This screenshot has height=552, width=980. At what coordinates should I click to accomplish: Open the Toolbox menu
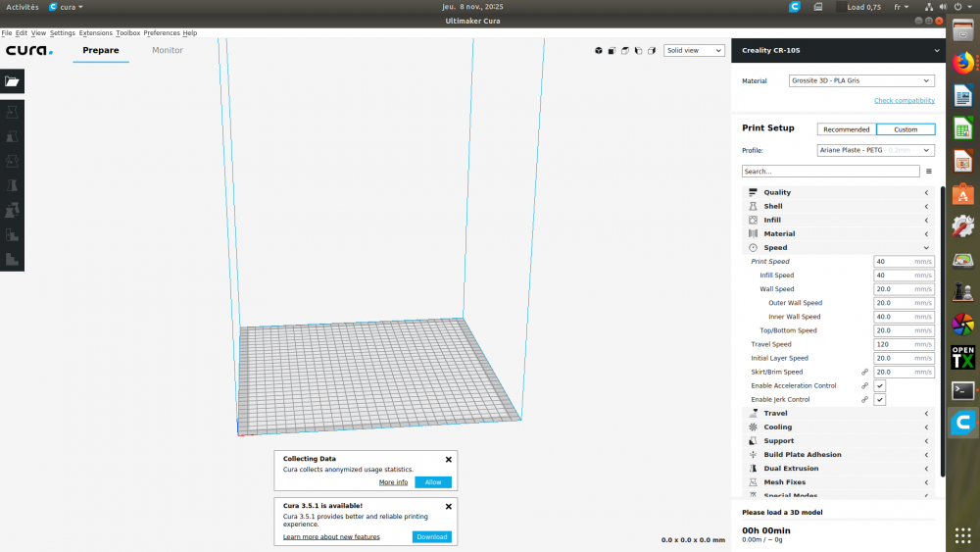point(128,33)
